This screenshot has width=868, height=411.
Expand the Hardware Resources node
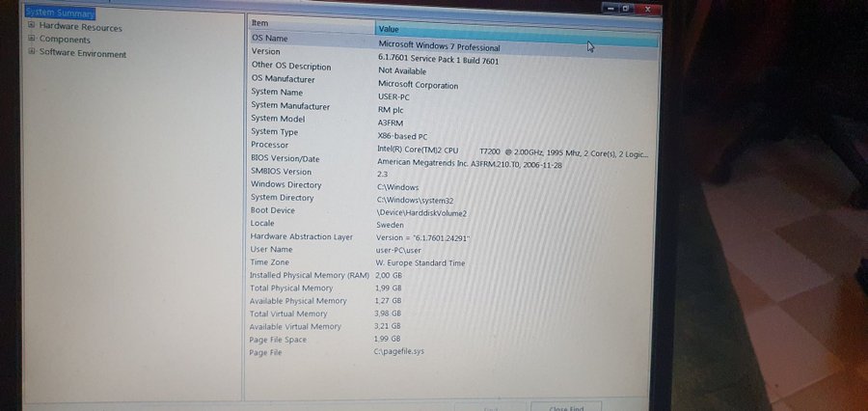[32, 25]
